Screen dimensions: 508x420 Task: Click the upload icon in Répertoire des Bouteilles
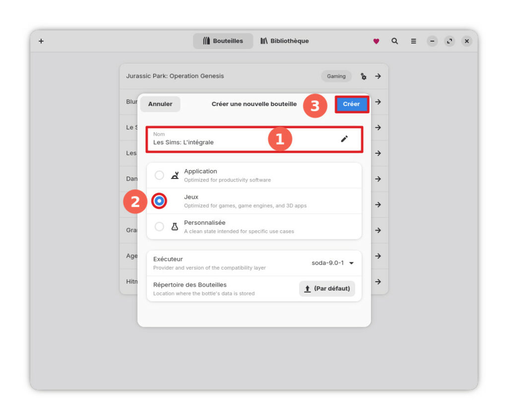pyautogui.click(x=308, y=289)
